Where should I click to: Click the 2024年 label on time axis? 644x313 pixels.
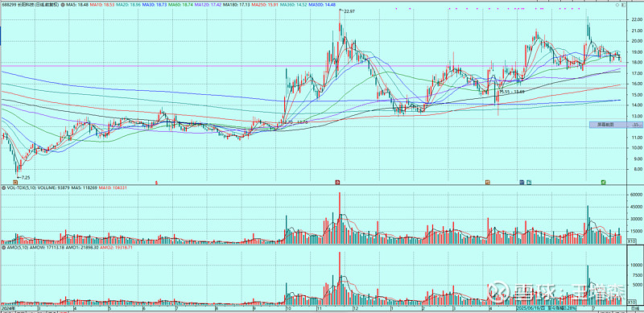pyautogui.click(x=7, y=307)
